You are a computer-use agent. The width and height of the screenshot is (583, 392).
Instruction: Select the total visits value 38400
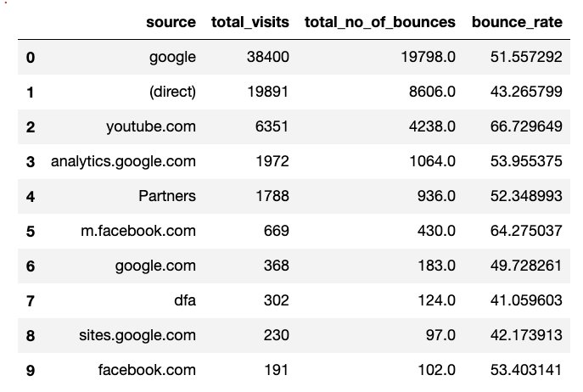pyautogui.click(x=267, y=58)
